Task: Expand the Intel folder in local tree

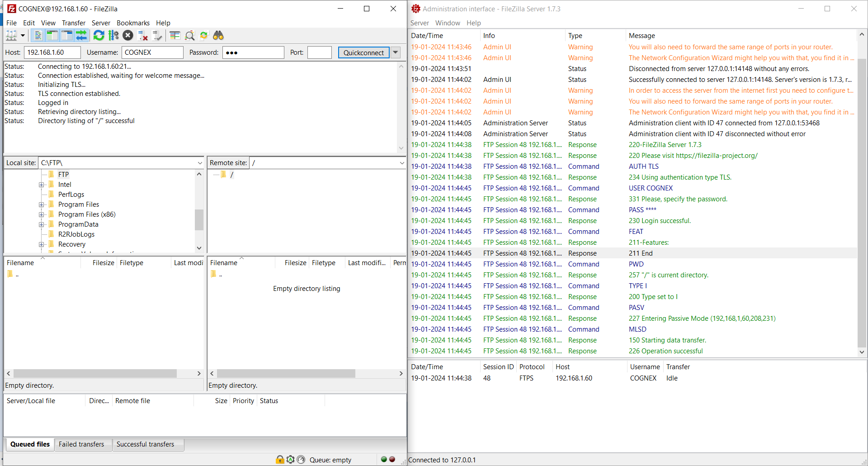Action: (x=41, y=185)
